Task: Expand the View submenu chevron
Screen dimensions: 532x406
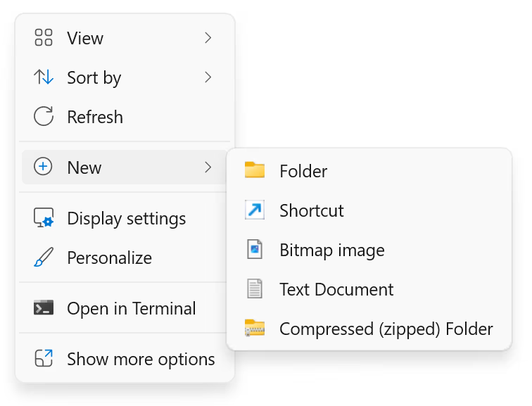Action: (x=208, y=38)
